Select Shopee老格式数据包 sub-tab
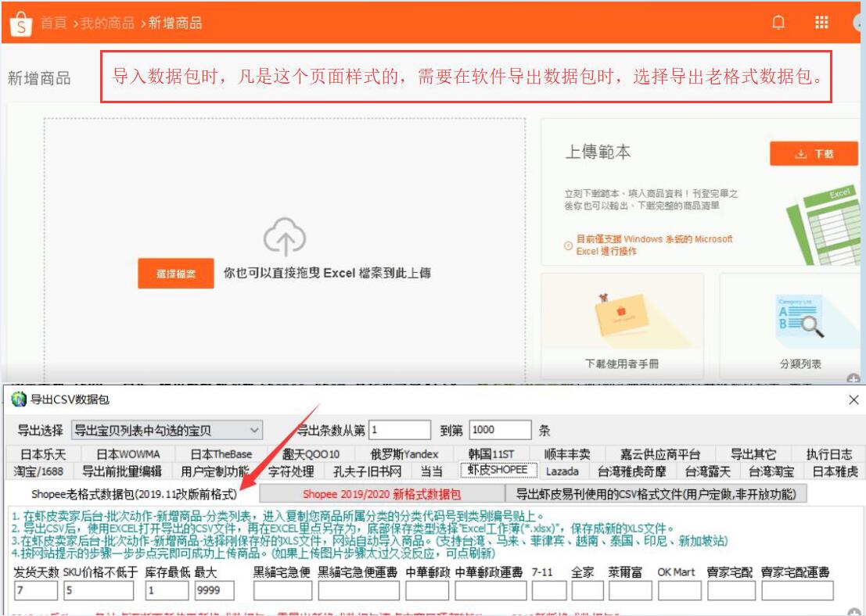The height and width of the screenshot is (616, 866). 134,494
